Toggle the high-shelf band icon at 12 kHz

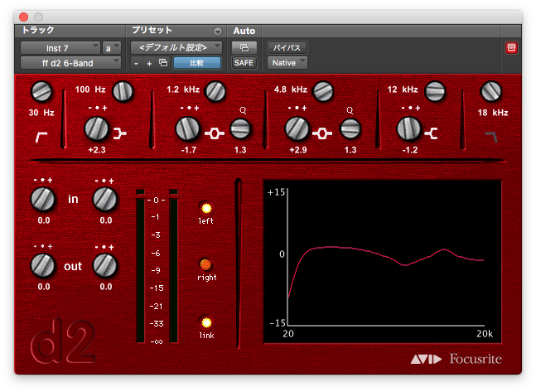pyautogui.click(x=431, y=133)
